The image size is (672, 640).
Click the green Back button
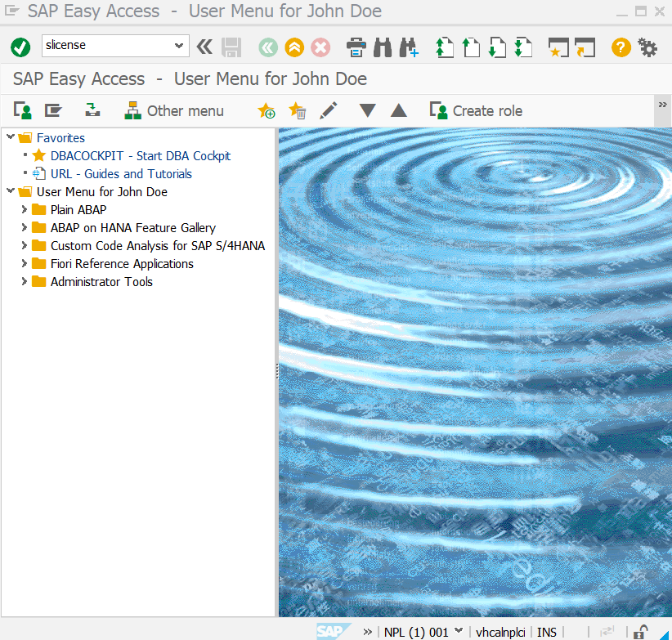268,47
